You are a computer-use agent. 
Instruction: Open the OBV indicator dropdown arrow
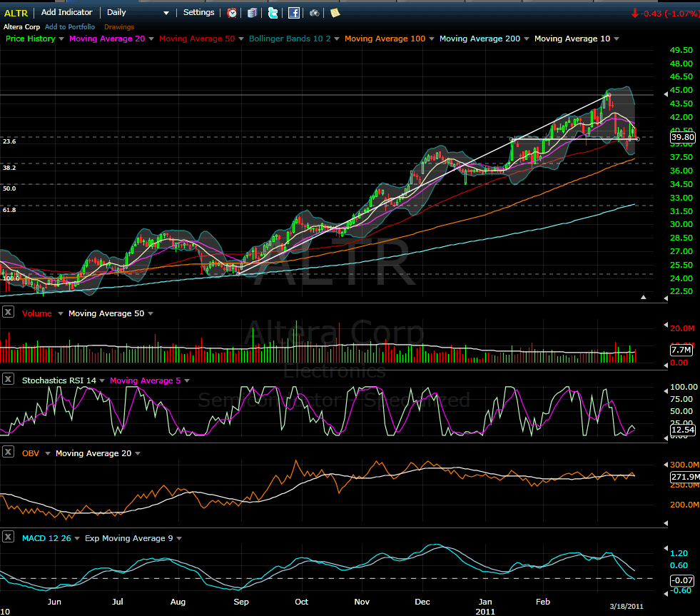(48, 453)
